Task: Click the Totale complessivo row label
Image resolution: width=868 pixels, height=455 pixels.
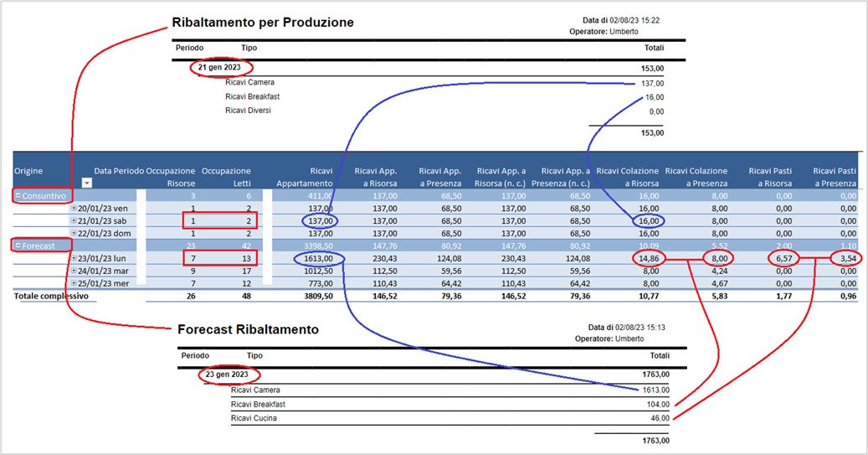Action: click(51, 296)
